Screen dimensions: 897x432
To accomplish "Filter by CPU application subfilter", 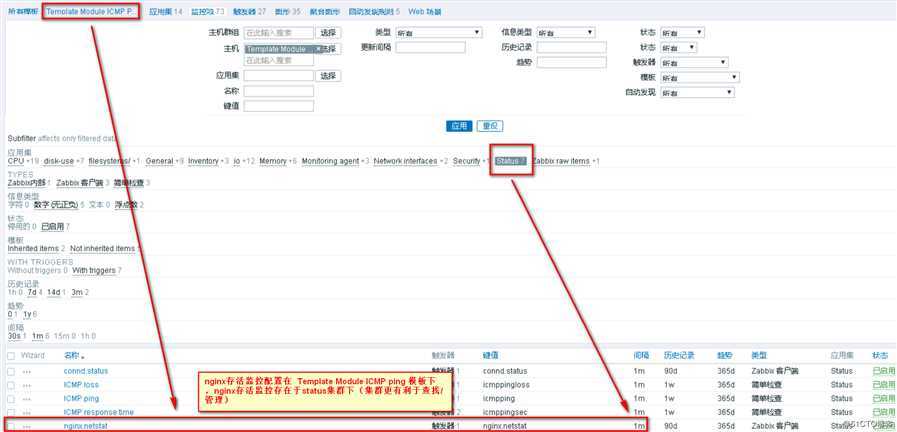I will click(x=15, y=161).
